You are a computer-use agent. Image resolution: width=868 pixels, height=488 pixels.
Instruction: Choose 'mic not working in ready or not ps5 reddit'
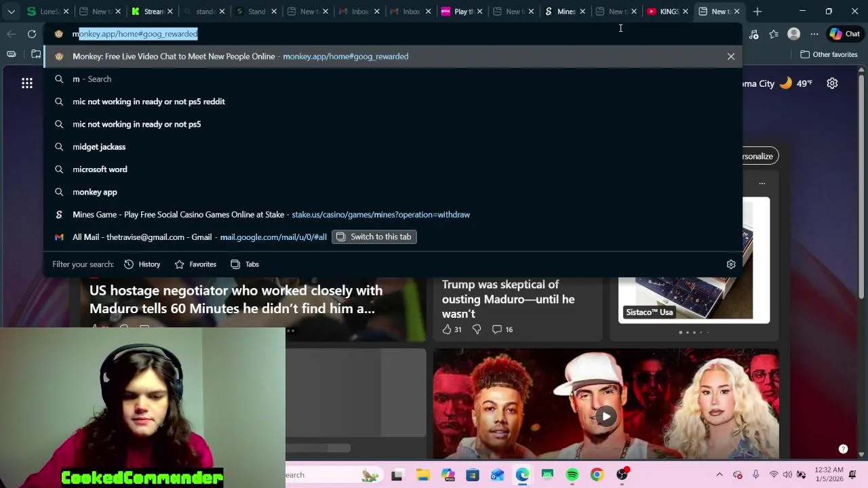(x=393, y=102)
